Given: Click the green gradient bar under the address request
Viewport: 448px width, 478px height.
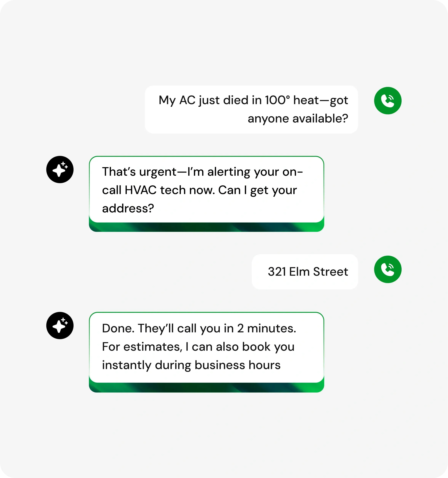Looking at the screenshot, I should click(x=206, y=227).
